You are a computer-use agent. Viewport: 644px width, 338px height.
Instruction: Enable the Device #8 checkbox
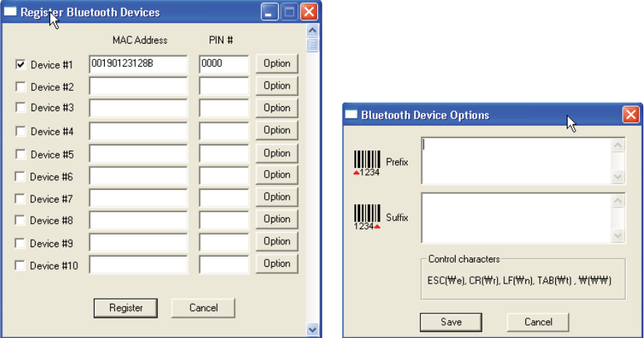click(20, 220)
